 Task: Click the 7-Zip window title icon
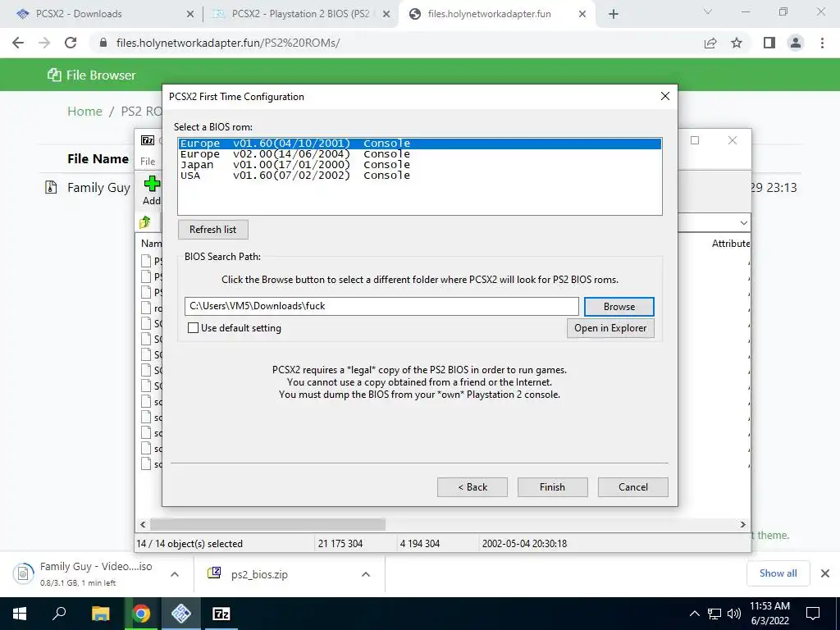148,140
